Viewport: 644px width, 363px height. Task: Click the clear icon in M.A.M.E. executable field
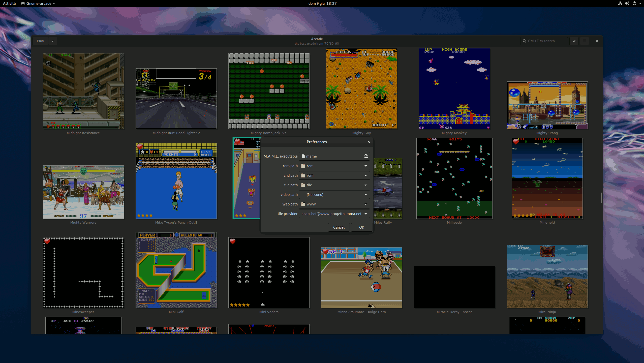point(365,156)
